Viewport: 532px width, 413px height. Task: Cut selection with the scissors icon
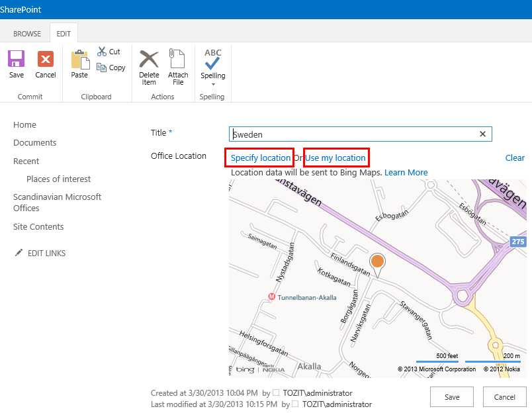102,52
